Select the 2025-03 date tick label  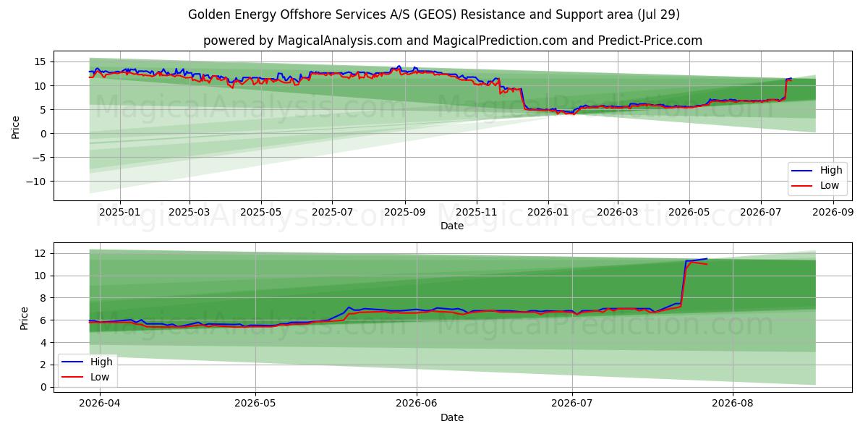coord(190,213)
